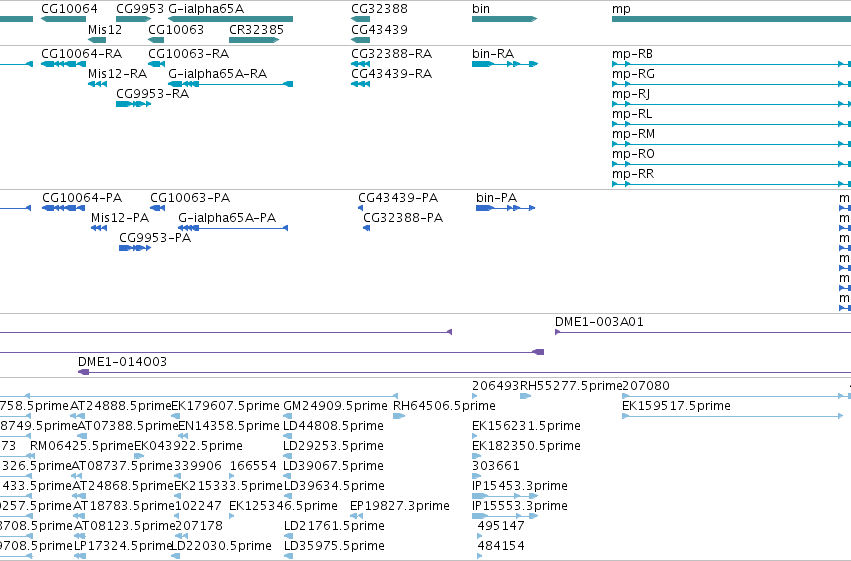Image resolution: width=851 pixels, height=561 pixels.
Task: Open the EK125346.5prime EST label
Action: click(x=283, y=506)
